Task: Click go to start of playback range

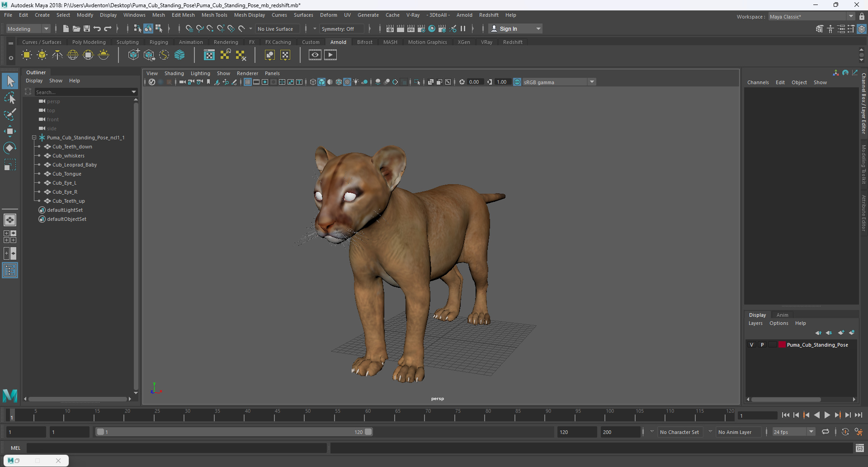Action: coord(786,415)
